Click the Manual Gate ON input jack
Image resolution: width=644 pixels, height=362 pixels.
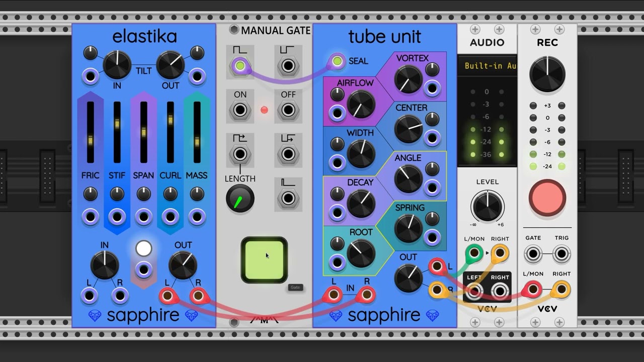point(240,110)
